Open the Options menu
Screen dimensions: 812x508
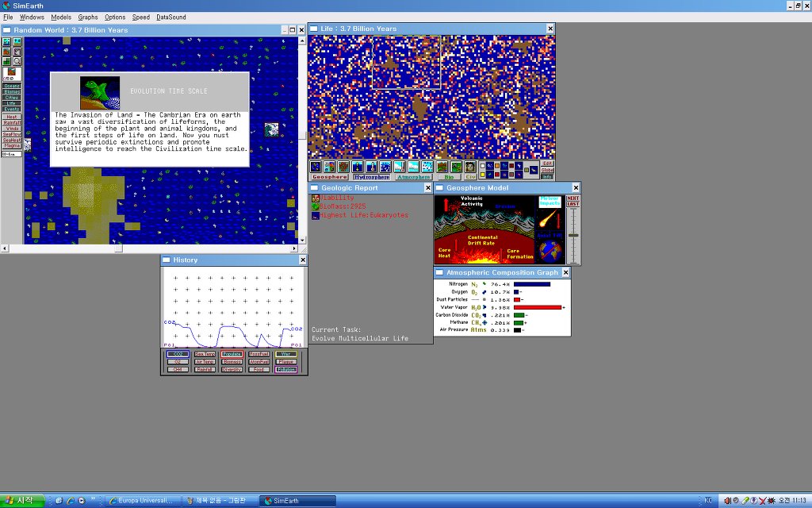tap(115, 17)
